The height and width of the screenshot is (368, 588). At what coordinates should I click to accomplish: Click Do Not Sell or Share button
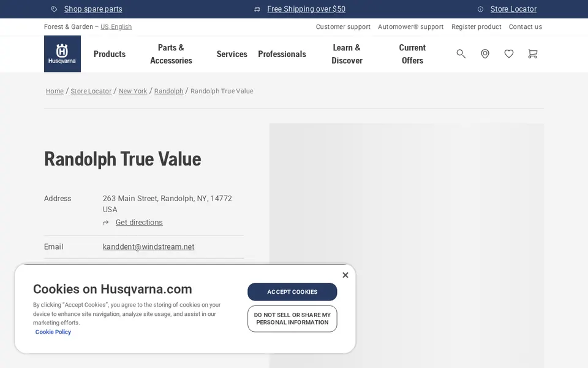click(x=292, y=319)
